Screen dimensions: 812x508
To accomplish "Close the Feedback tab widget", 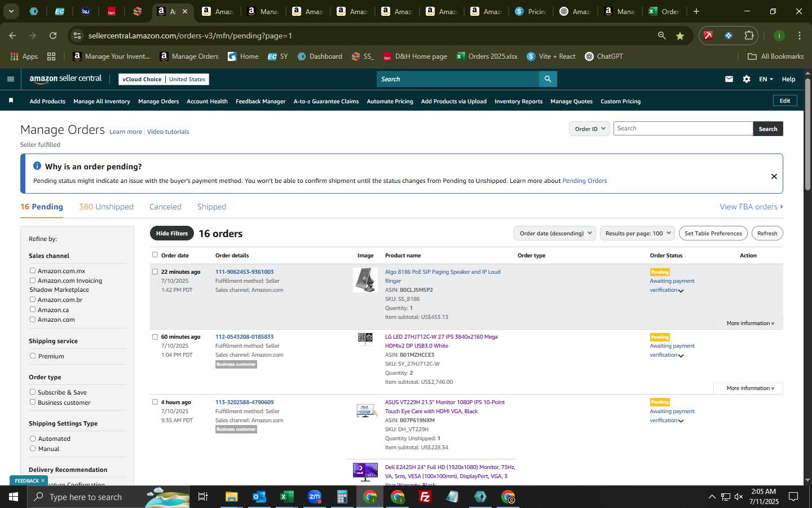I will click(x=42, y=480).
